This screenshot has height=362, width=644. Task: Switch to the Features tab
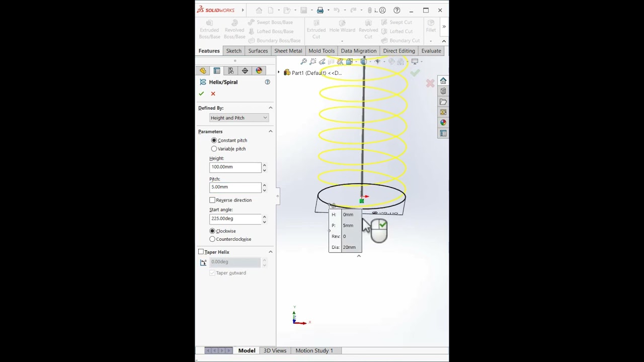209,51
